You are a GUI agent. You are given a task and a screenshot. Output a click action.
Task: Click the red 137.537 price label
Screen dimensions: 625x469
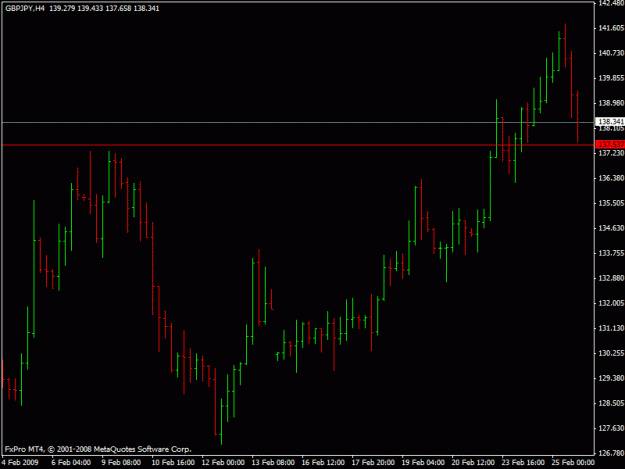click(x=610, y=144)
